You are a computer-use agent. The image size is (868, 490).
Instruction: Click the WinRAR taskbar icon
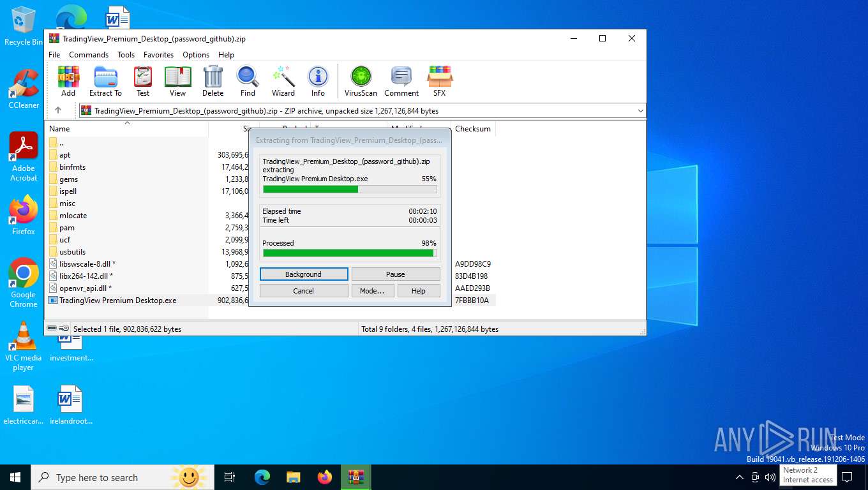coord(355,477)
